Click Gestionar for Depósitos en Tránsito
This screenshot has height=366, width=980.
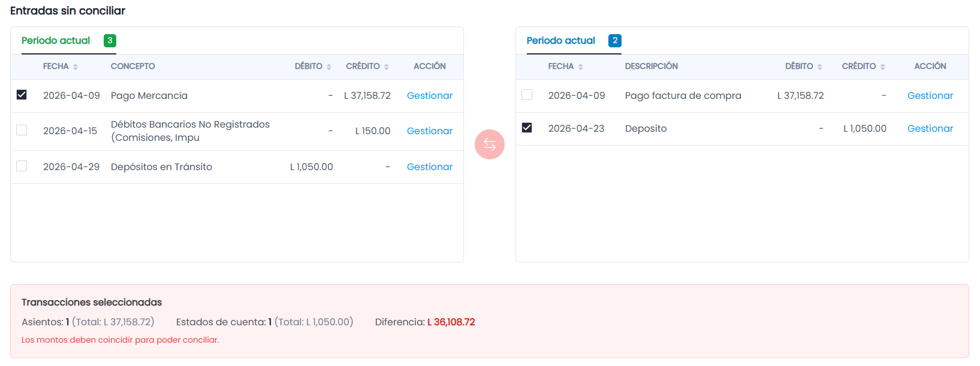click(430, 167)
